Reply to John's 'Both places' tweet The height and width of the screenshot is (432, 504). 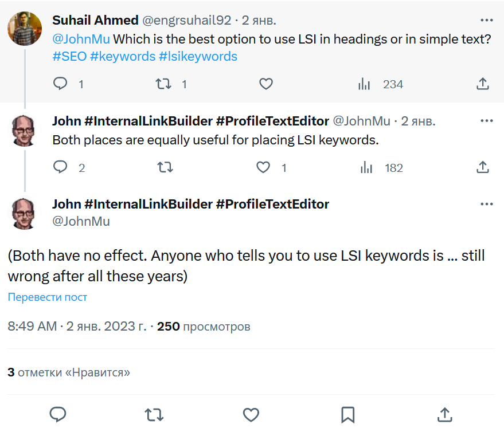[x=61, y=168]
